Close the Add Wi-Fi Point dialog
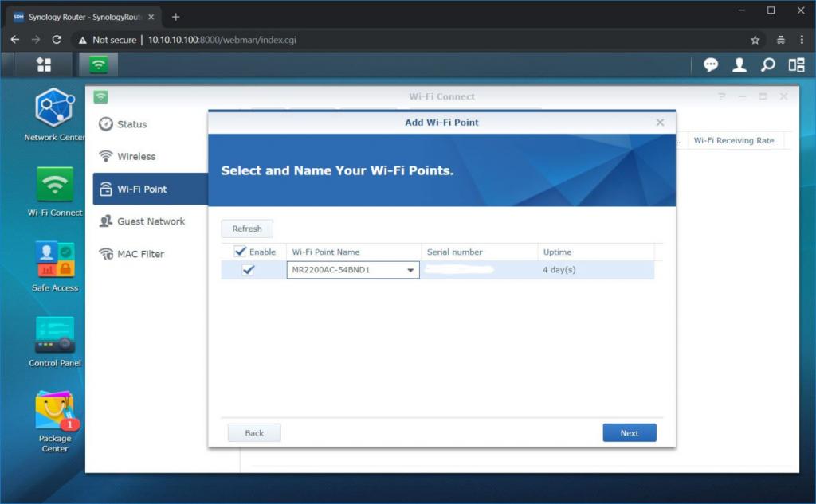Image resolution: width=816 pixels, height=504 pixels. point(660,123)
